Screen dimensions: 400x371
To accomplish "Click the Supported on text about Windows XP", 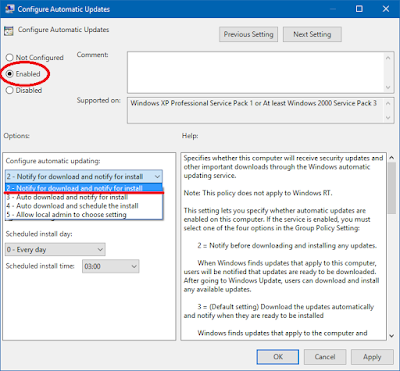I will (x=253, y=103).
